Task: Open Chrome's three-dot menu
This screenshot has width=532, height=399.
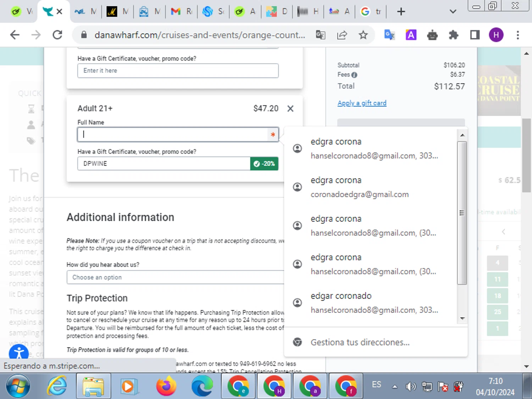Action: (x=518, y=35)
